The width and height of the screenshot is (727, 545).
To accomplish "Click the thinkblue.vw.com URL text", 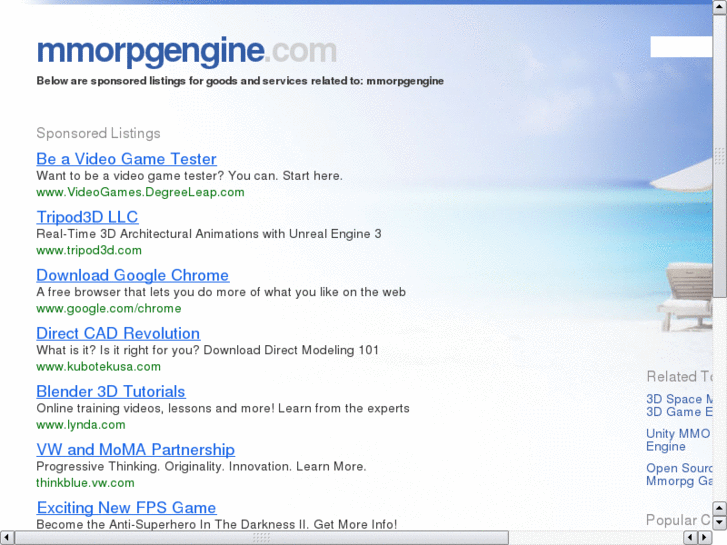I will pos(85,483).
